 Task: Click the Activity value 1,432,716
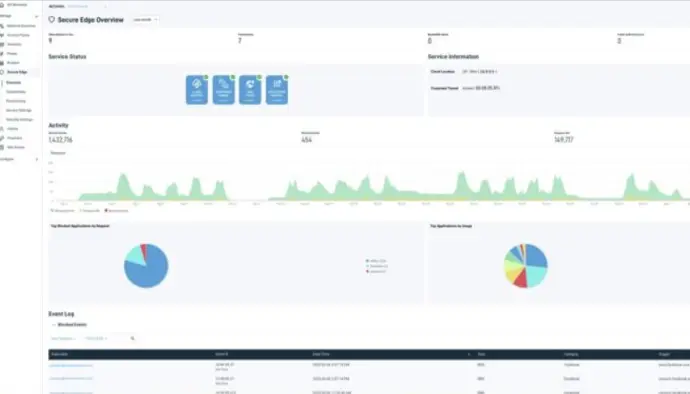(x=60, y=140)
